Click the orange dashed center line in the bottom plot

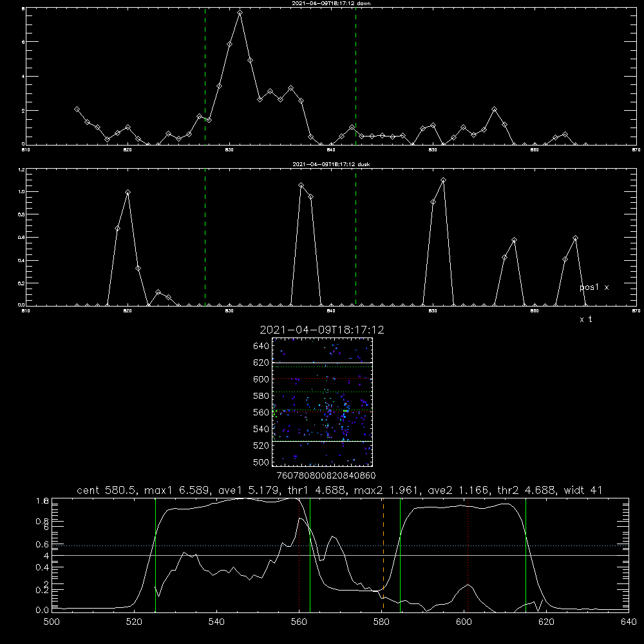(x=383, y=554)
